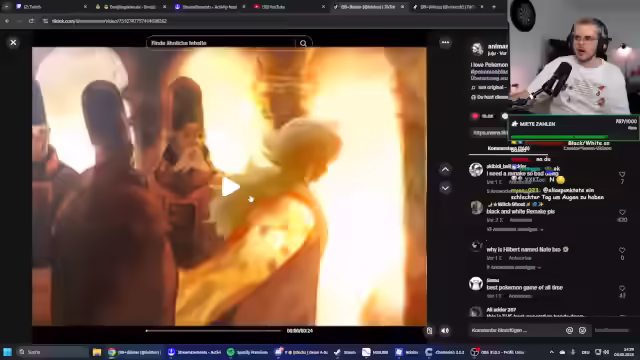Switch to the StreamElements Activity feed tab
Viewport: 640px width, 360px height.
click(x=209, y=7)
